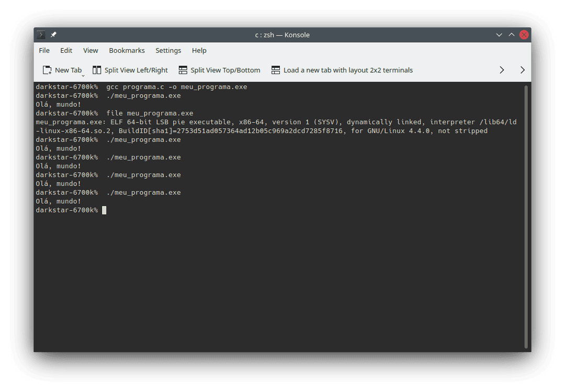Open the View menu
565x392 pixels.
pos(90,50)
